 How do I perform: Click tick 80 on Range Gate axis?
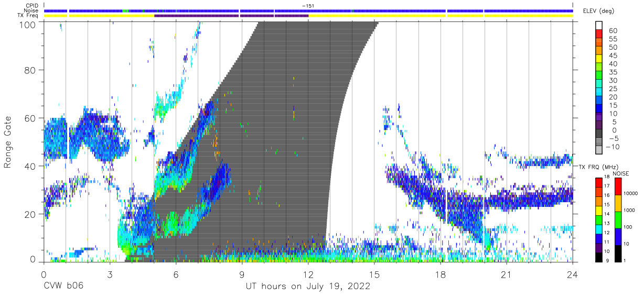tap(30, 70)
